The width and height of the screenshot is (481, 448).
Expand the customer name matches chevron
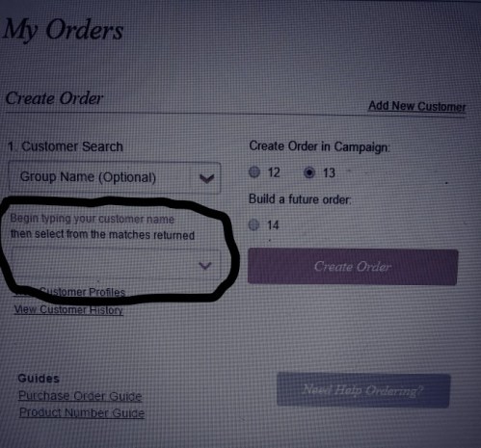click(205, 266)
